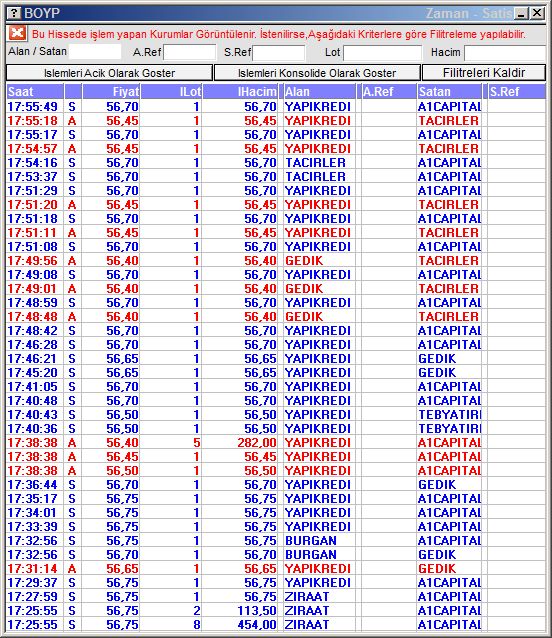The height and width of the screenshot is (638, 552).
Task: Click ZIRAAT buyer in 17:27:59 row
Action: pos(307,596)
